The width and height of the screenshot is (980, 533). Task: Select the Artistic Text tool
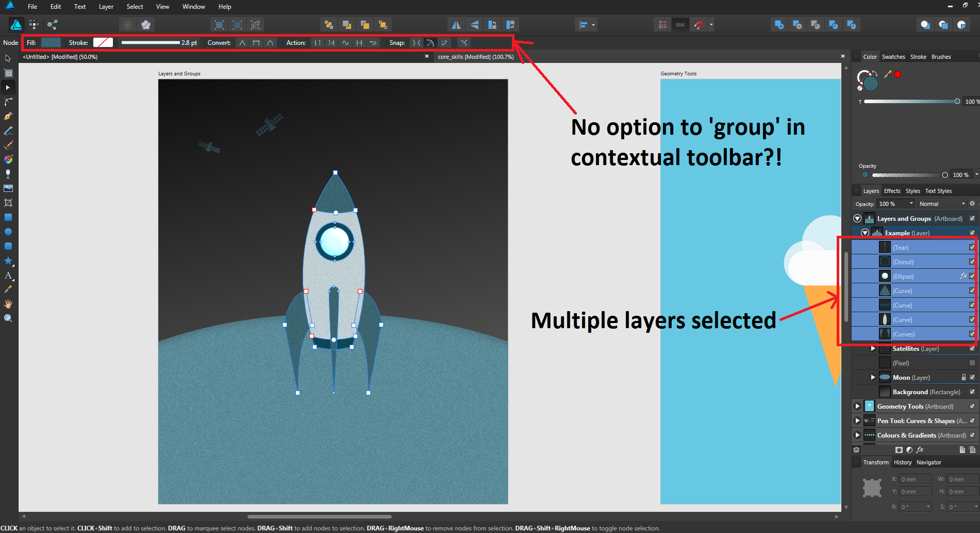pyautogui.click(x=8, y=276)
